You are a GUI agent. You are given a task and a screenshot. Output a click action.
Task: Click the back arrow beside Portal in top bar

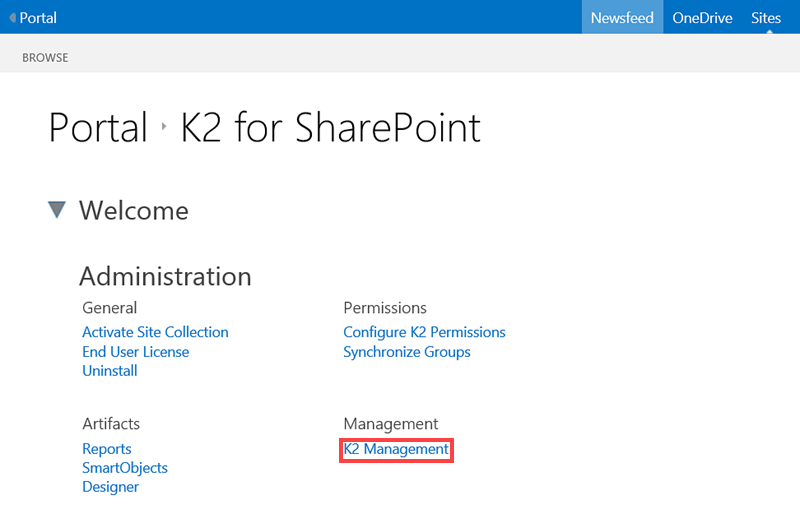click(x=12, y=18)
